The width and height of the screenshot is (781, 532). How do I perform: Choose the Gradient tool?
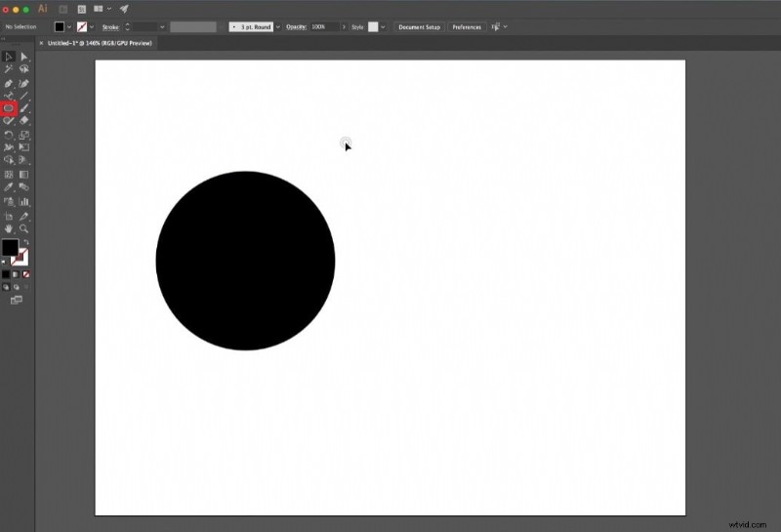[23, 175]
